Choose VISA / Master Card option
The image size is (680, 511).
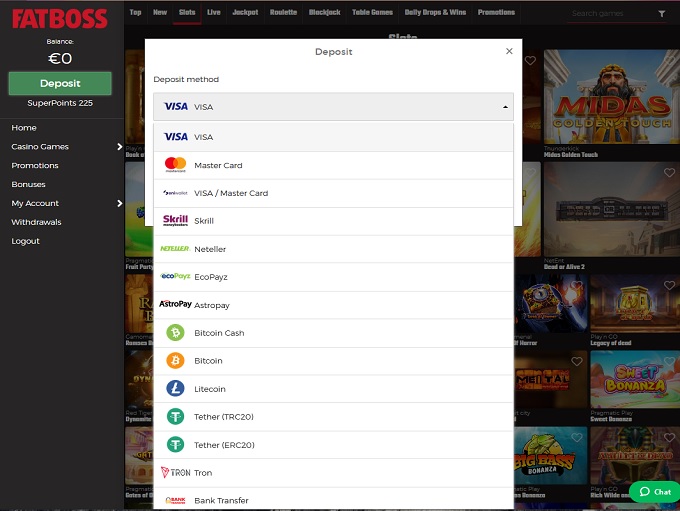click(333, 193)
